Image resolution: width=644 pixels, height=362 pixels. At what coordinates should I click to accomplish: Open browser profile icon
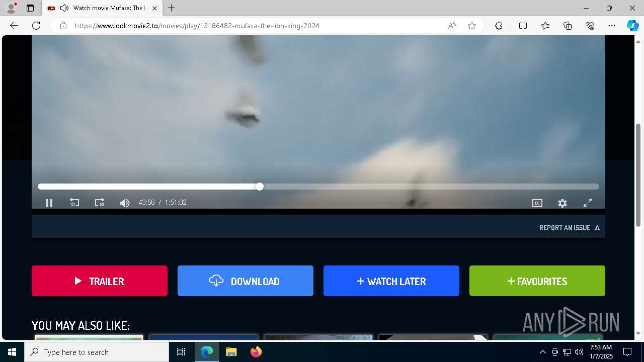(x=11, y=8)
